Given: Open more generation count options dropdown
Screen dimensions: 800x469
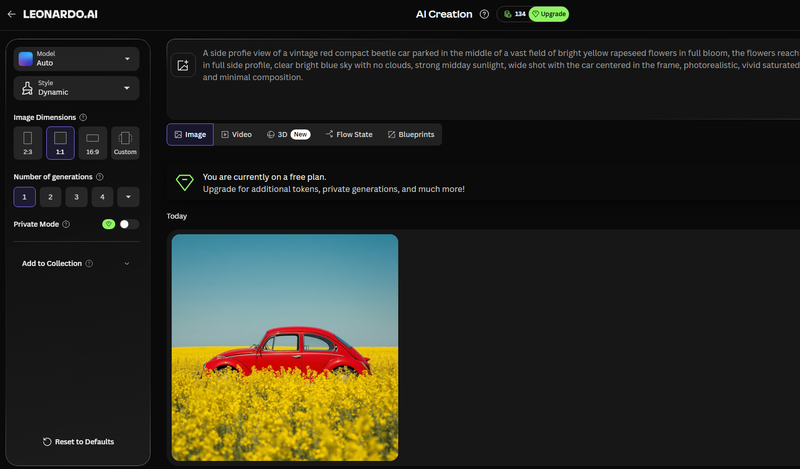Looking at the screenshot, I should 129,197.
